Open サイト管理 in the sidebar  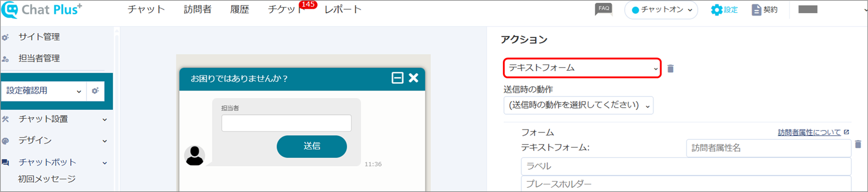(x=39, y=37)
